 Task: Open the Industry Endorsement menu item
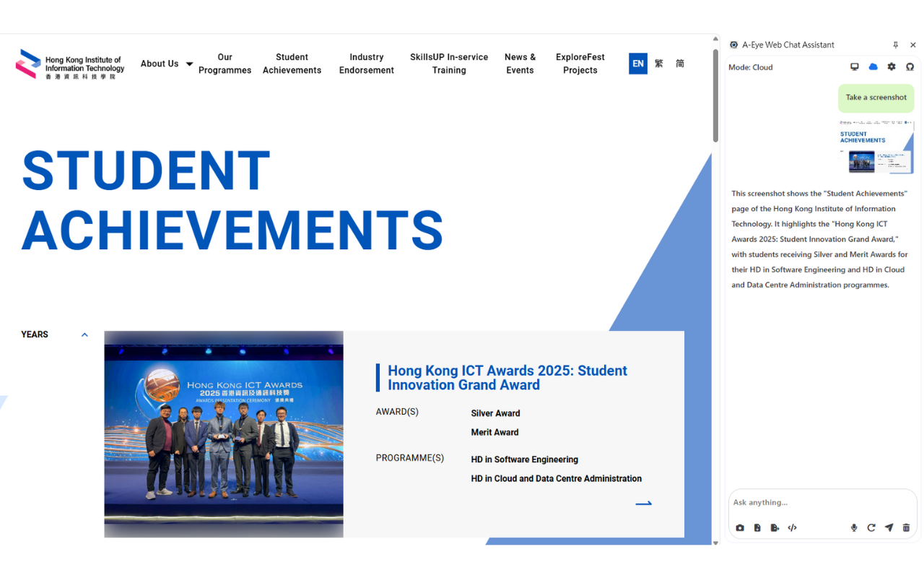[x=367, y=64]
